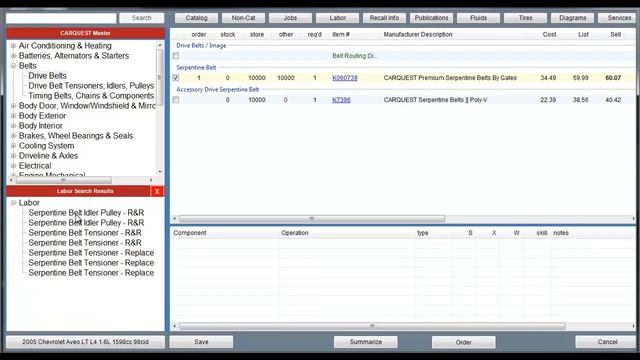Click the CARQUEST Master header
Screen dimensions: 640x360
[x=85, y=33]
